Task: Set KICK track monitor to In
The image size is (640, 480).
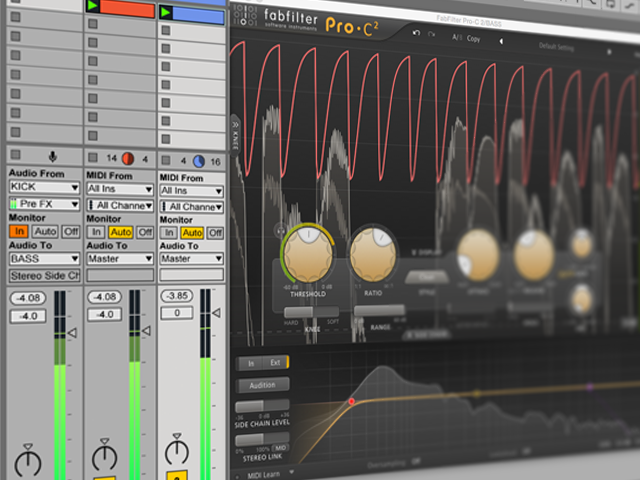Action: tap(19, 231)
